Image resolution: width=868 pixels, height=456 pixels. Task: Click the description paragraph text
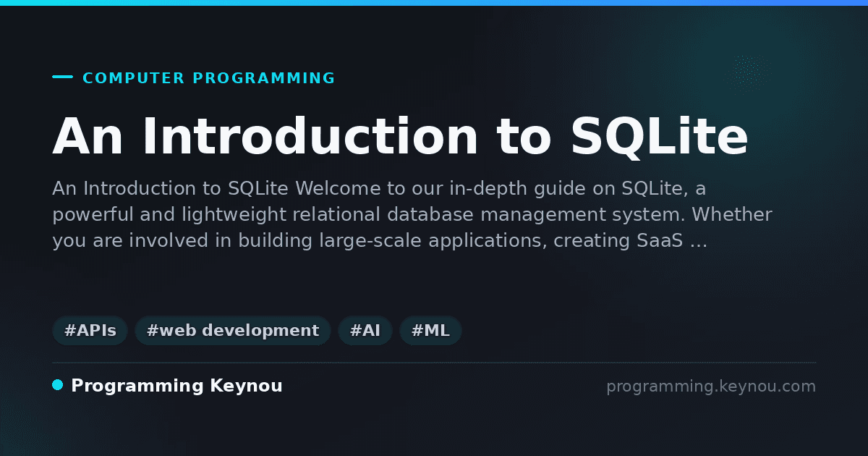pyautogui.click(x=412, y=215)
